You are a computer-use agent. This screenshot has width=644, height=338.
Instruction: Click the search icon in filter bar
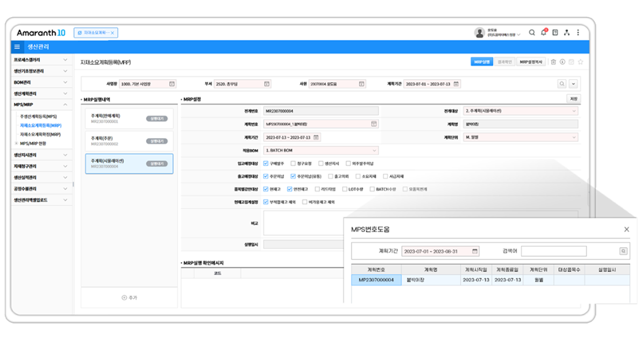point(562,84)
